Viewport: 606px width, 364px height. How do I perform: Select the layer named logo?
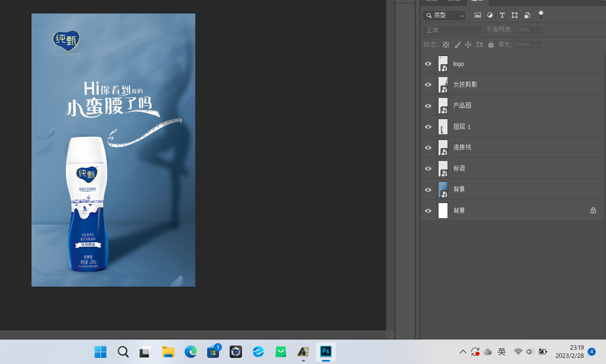[459, 64]
